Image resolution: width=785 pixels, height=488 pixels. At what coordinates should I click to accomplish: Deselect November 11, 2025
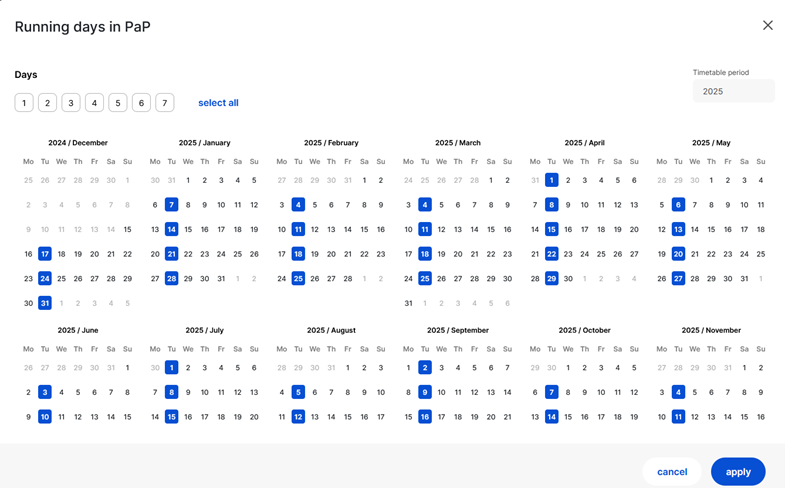pos(678,417)
